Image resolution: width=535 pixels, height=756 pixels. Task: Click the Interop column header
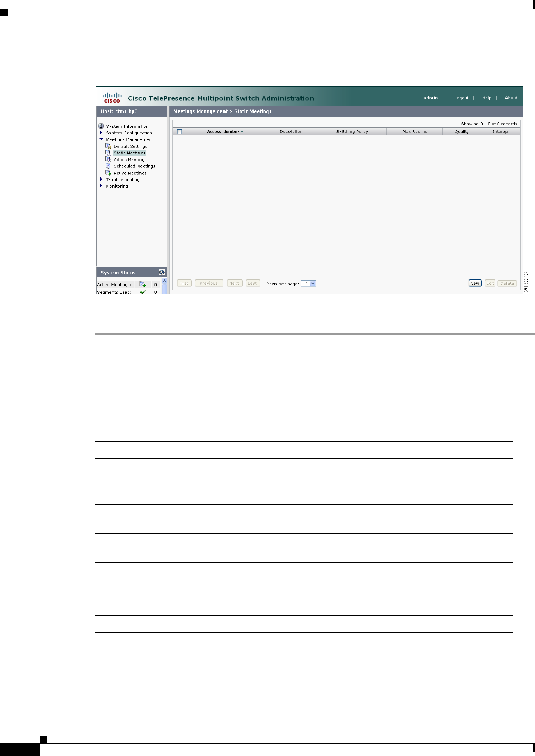click(x=500, y=132)
